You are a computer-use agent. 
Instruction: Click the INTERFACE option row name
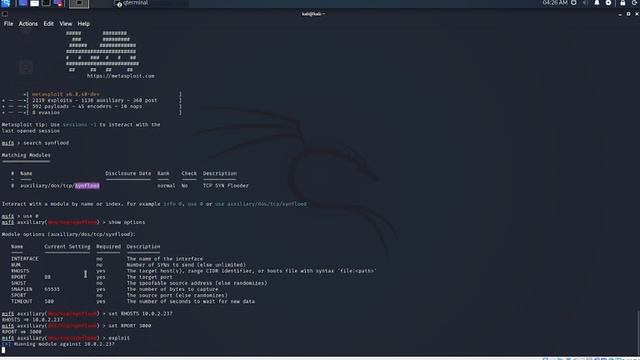(x=24, y=259)
